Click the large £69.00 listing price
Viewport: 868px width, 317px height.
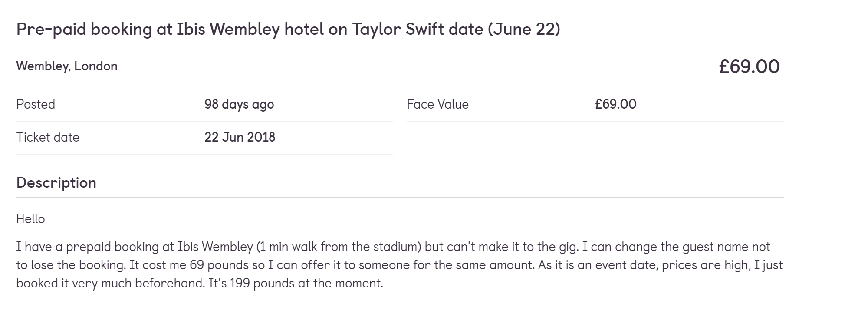(749, 66)
